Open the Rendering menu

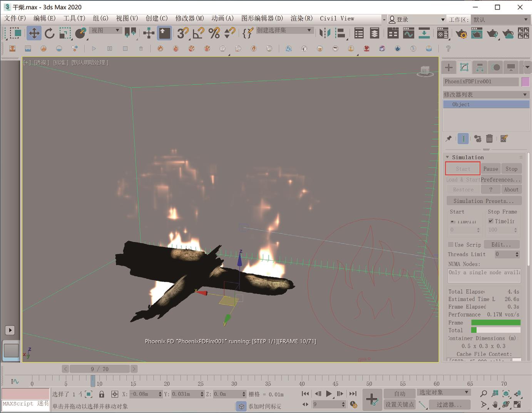pyautogui.click(x=301, y=18)
